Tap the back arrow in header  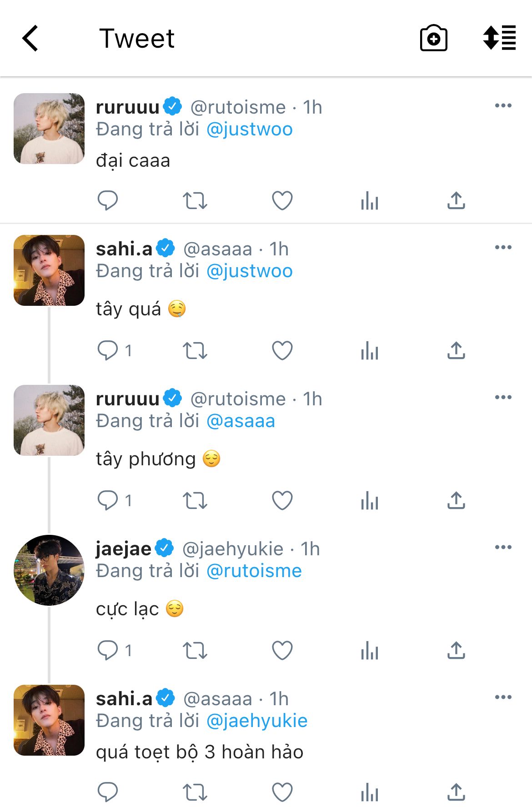click(30, 38)
